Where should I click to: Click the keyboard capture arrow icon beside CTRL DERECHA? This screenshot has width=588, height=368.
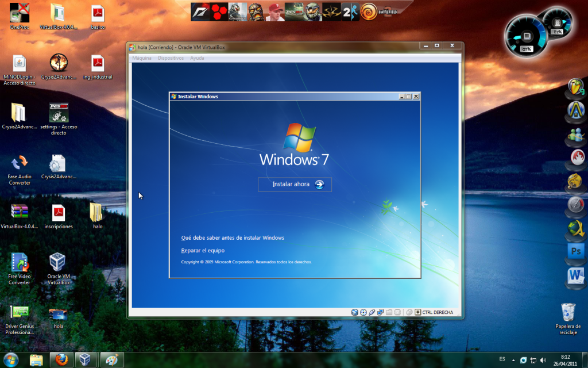[x=418, y=312]
